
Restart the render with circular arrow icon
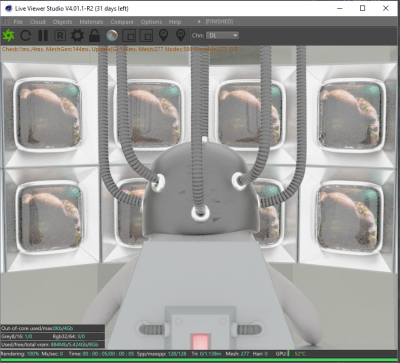pos(26,35)
